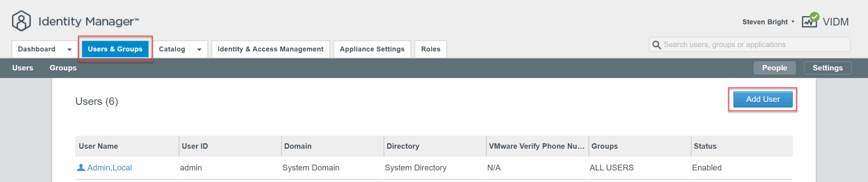The image size is (868, 182).
Task: Click the user icon beside Admin,Local
Action: point(81,168)
